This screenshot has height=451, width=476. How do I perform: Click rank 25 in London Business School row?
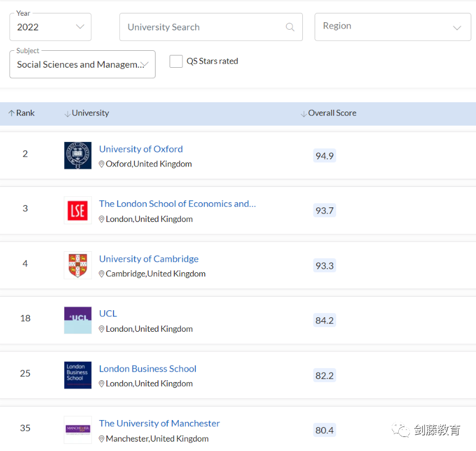tap(25, 373)
